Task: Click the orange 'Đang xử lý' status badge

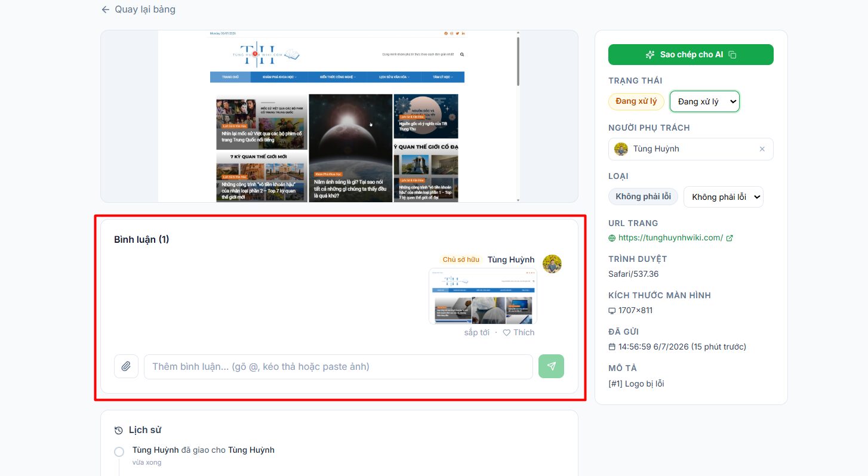Action: click(636, 101)
